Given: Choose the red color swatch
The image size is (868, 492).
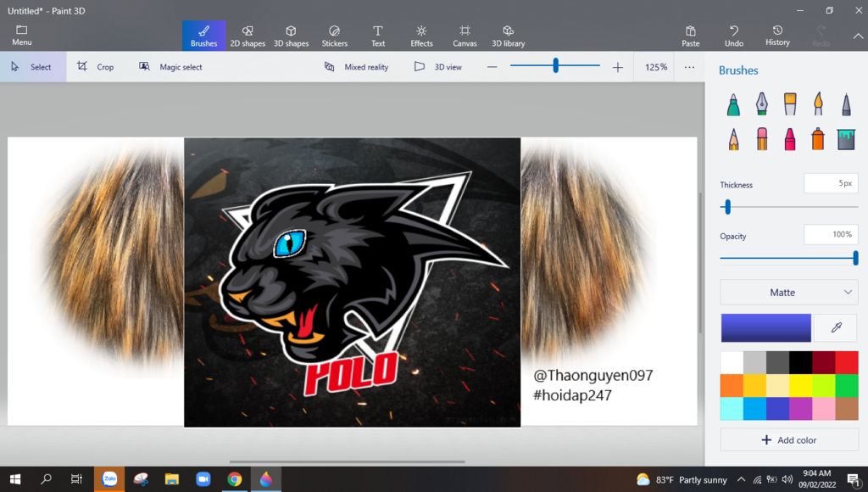Looking at the screenshot, I should [847, 363].
